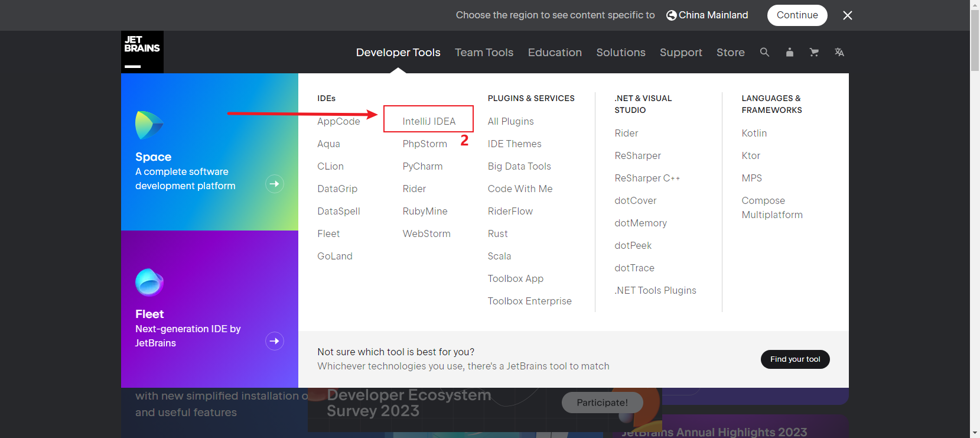Open the Ktor link
The height and width of the screenshot is (438, 980).
point(751,155)
